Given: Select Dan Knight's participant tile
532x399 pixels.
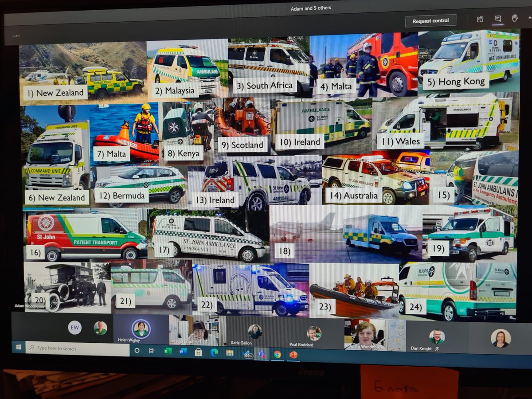Looking at the screenshot, I should (x=437, y=337).
